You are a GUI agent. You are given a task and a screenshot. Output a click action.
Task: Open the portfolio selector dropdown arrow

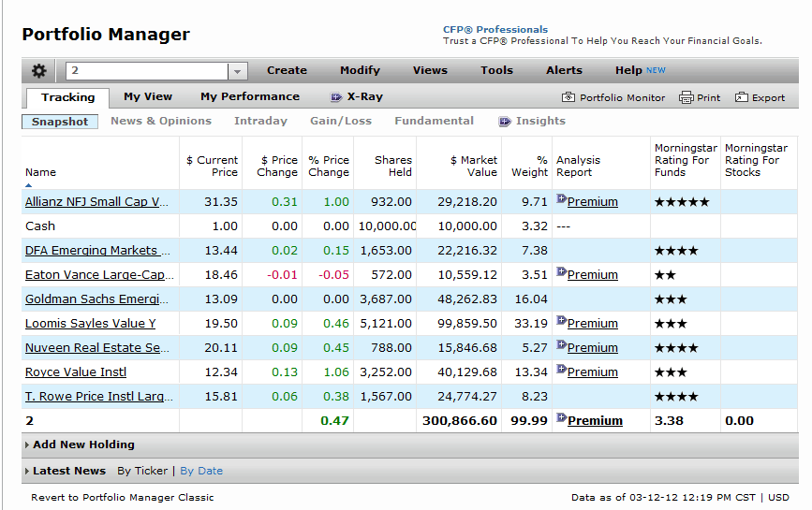point(237,71)
